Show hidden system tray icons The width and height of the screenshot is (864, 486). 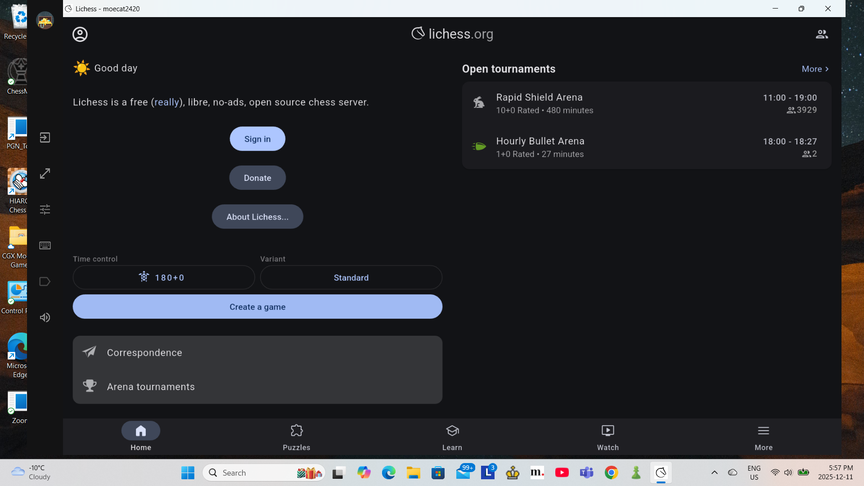tap(714, 473)
